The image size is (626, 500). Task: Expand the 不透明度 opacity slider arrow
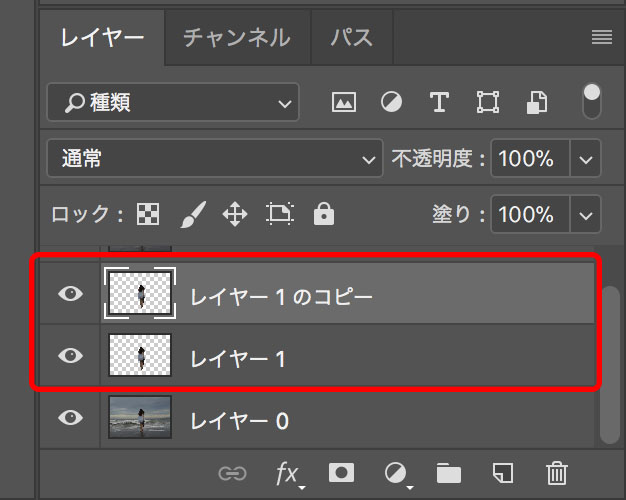point(585,159)
